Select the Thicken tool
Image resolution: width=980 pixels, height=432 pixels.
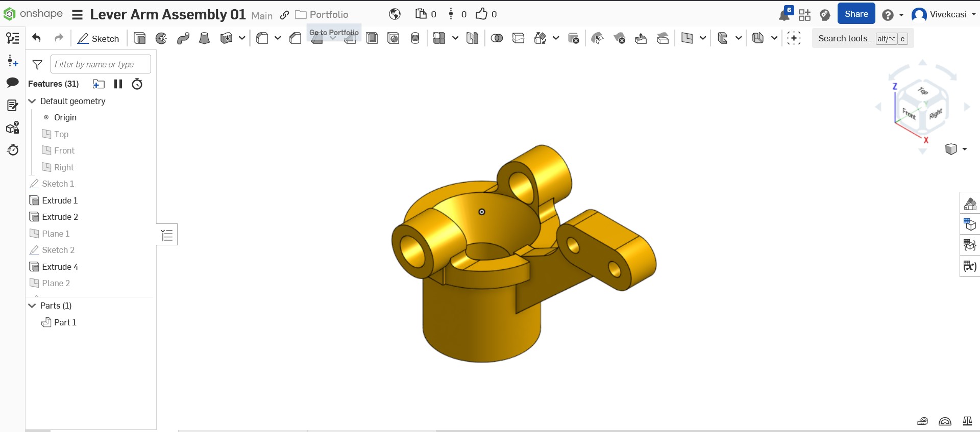226,38
